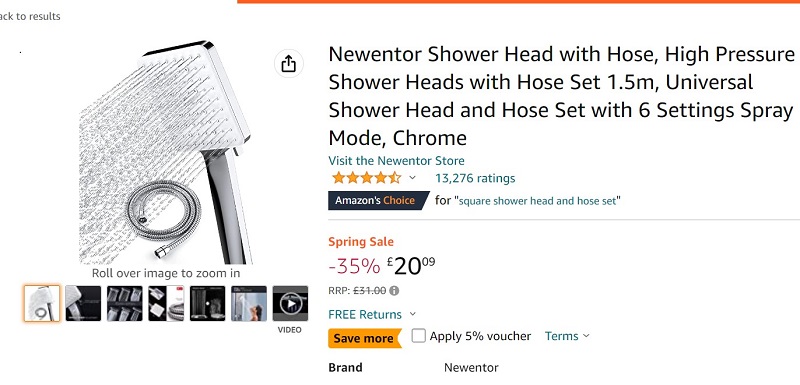This screenshot has width=800, height=385.
Task: Click the main shower head product image
Action: coord(166,152)
